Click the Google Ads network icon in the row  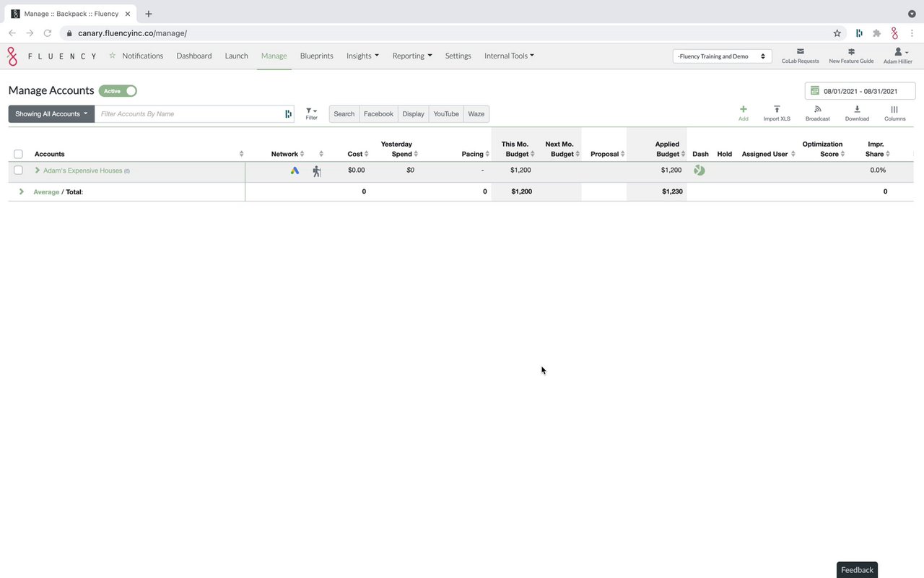pos(295,171)
